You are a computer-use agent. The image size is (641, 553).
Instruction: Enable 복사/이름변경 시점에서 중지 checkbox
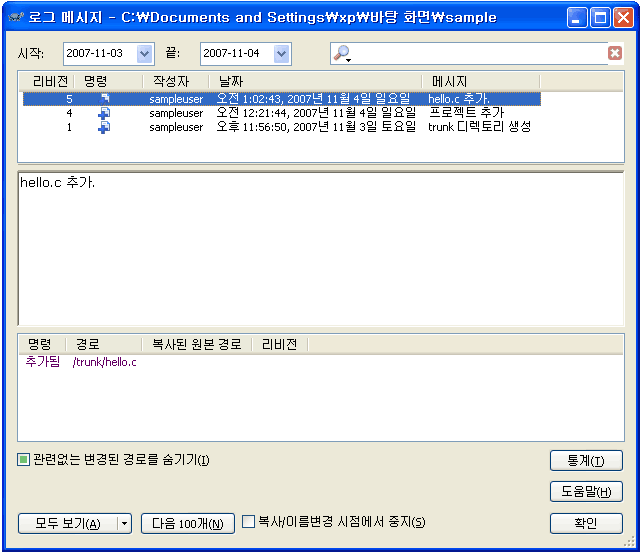coord(249,521)
